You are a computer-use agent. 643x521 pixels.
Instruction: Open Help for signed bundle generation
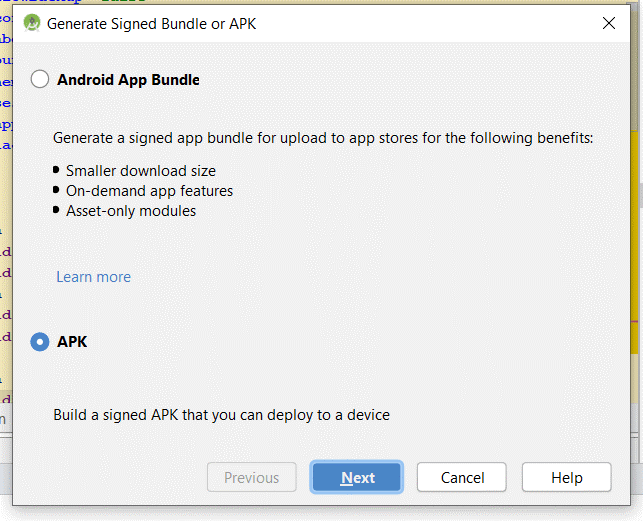(566, 478)
